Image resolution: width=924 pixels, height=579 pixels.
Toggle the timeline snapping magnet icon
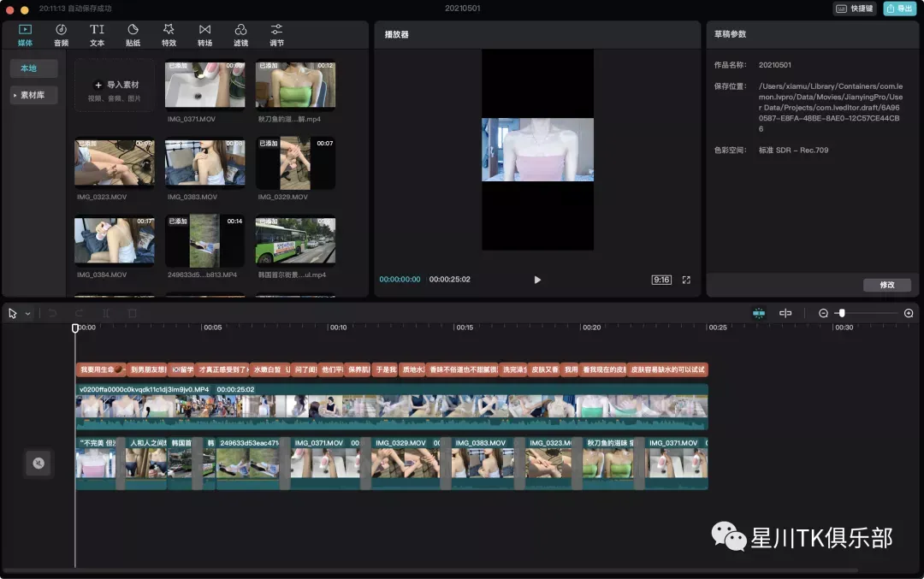(x=758, y=313)
